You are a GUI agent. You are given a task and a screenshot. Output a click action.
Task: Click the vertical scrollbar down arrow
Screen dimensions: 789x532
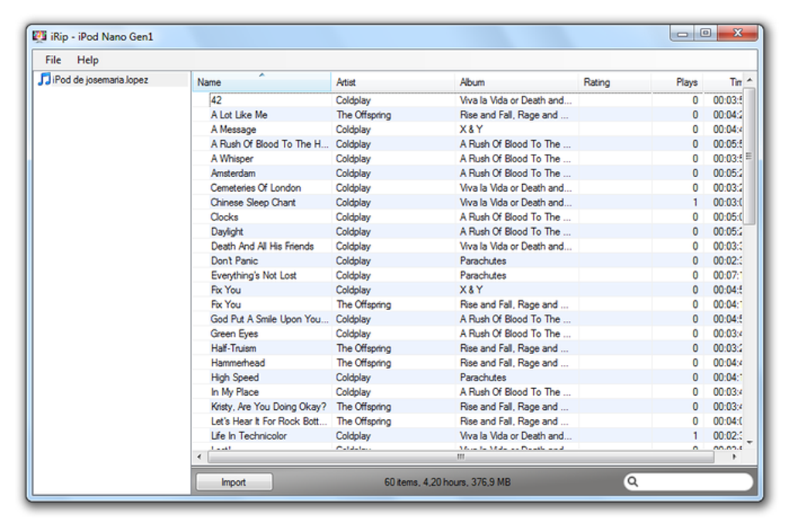[x=750, y=442]
